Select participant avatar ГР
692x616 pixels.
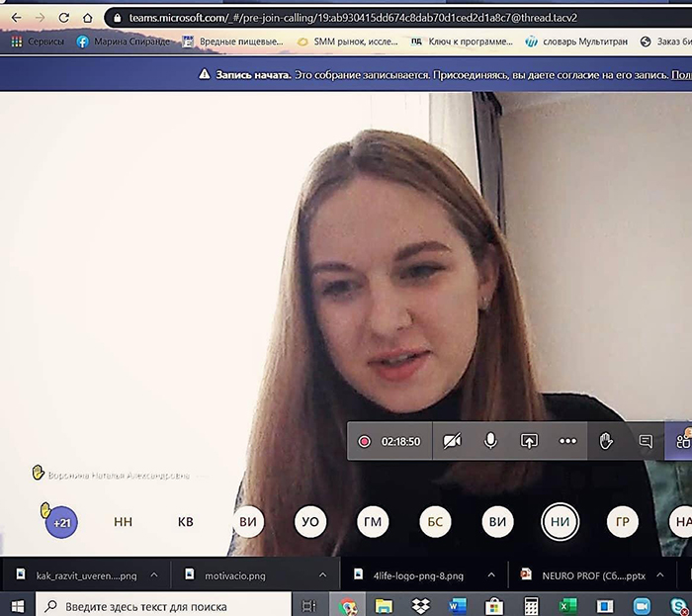click(622, 522)
